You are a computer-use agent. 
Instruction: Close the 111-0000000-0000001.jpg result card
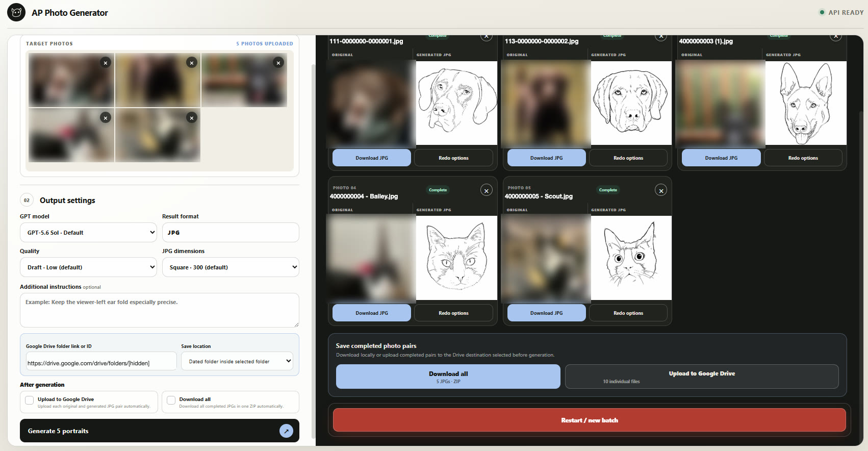[487, 36]
